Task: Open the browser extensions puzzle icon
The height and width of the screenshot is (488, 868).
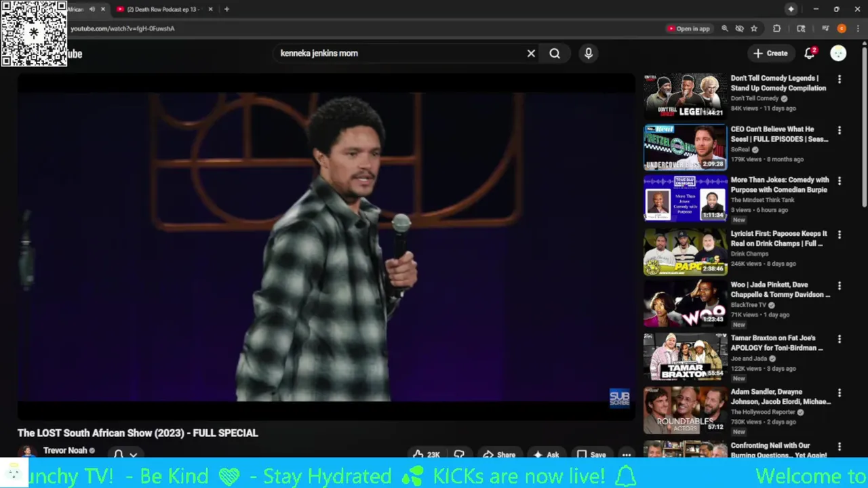Action: 777,28
